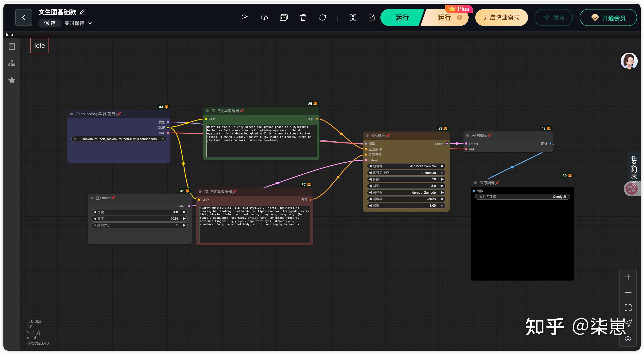This screenshot has width=644, height=354.
Task: Click the refresh icon in toolbar
Action: (x=322, y=17)
